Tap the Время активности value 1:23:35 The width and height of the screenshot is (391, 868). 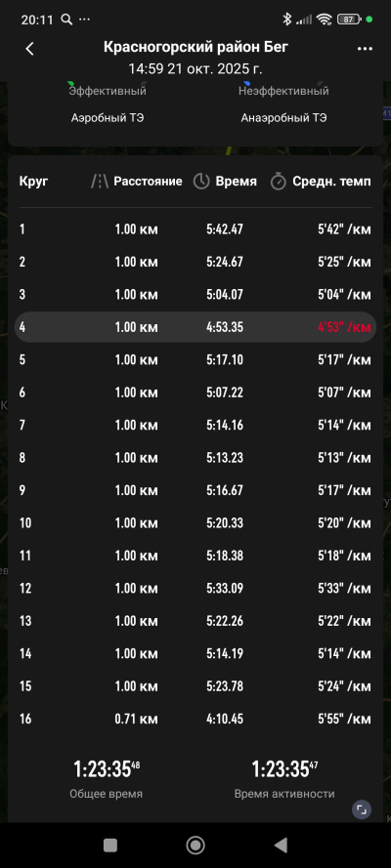click(x=284, y=769)
